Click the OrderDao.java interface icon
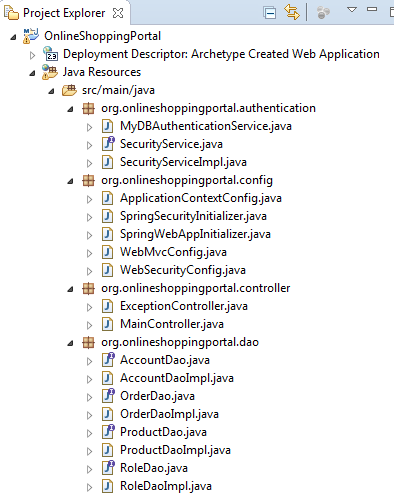 coord(108,396)
